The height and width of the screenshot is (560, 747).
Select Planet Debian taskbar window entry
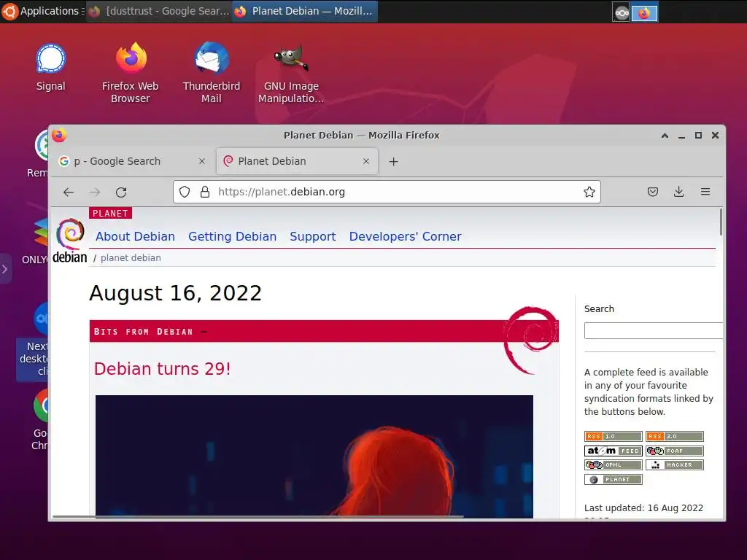[x=305, y=11]
